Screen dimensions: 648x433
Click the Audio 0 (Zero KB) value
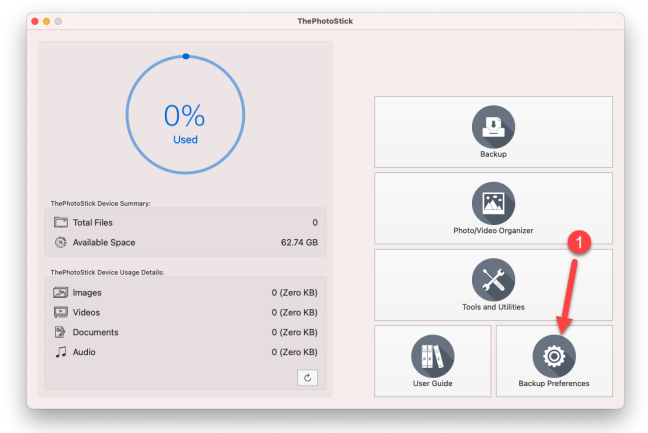294,352
